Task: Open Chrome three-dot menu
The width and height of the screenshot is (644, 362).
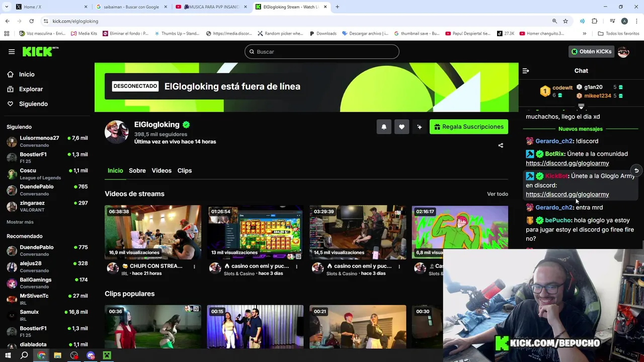Action: [x=636, y=21]
